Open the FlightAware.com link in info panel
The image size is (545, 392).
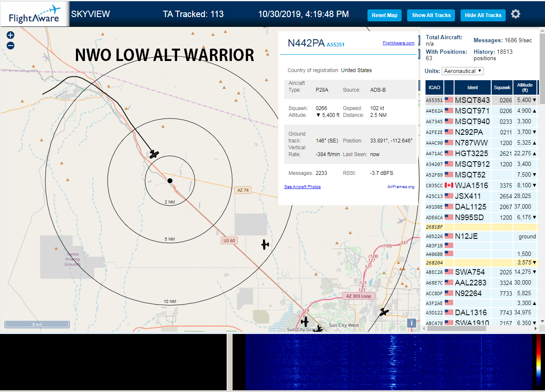coord(399,43)
